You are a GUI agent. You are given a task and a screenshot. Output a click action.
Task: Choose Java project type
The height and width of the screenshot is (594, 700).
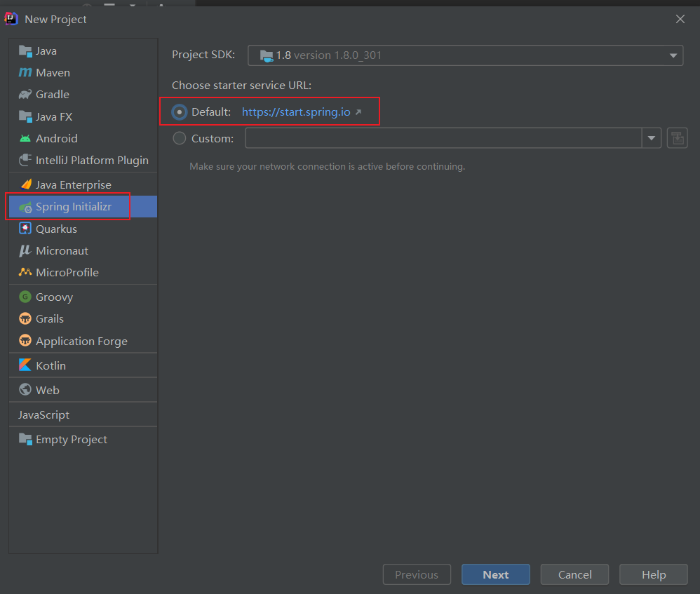[83, 51]
